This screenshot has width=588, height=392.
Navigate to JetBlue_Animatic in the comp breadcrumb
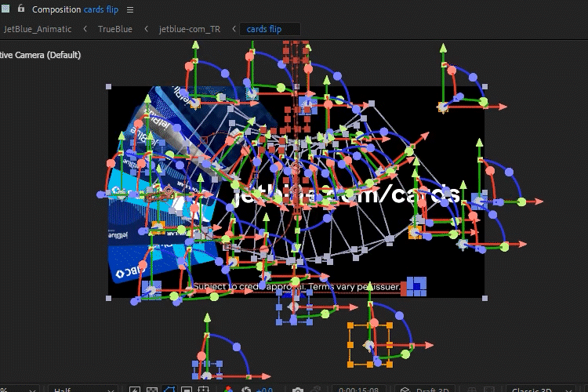[x=38, y=29]
